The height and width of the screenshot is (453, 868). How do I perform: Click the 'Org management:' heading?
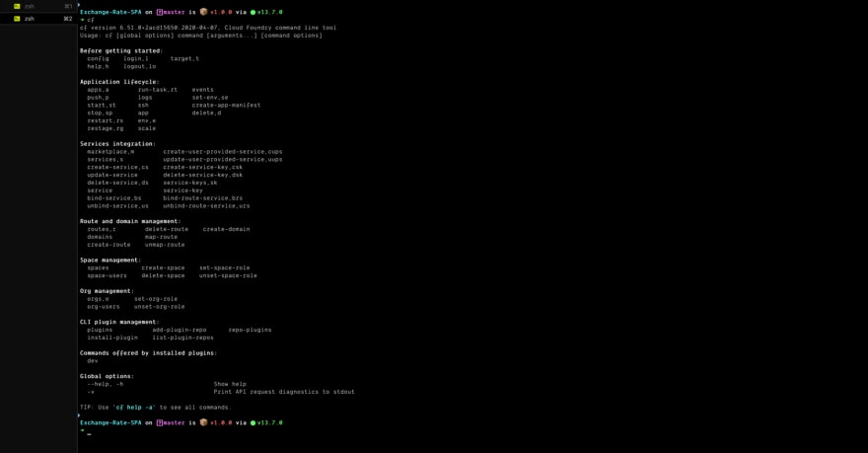[107, 291]
